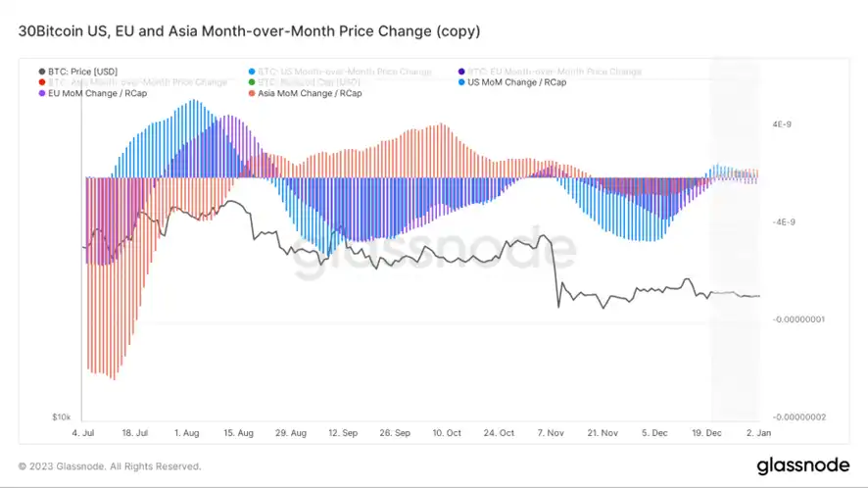Hide the Asia MoM Change / RCap series
This screenshot has width=868, height=488.
point(305,93)
